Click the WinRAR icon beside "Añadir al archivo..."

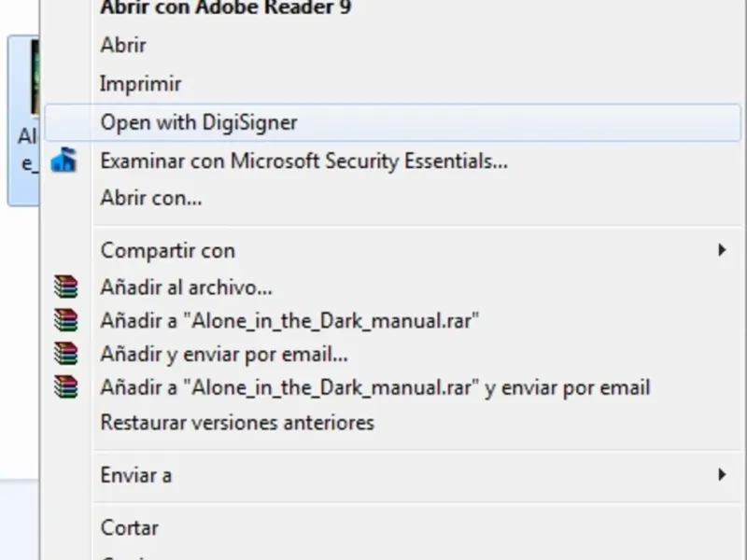pos(65,287)
